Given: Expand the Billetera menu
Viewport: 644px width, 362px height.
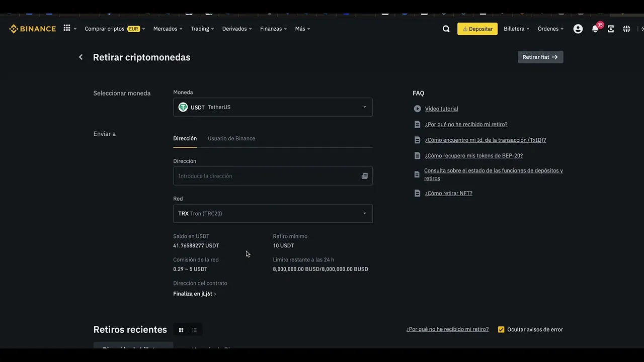Looking at the screenshot, I should coord(516,29).
